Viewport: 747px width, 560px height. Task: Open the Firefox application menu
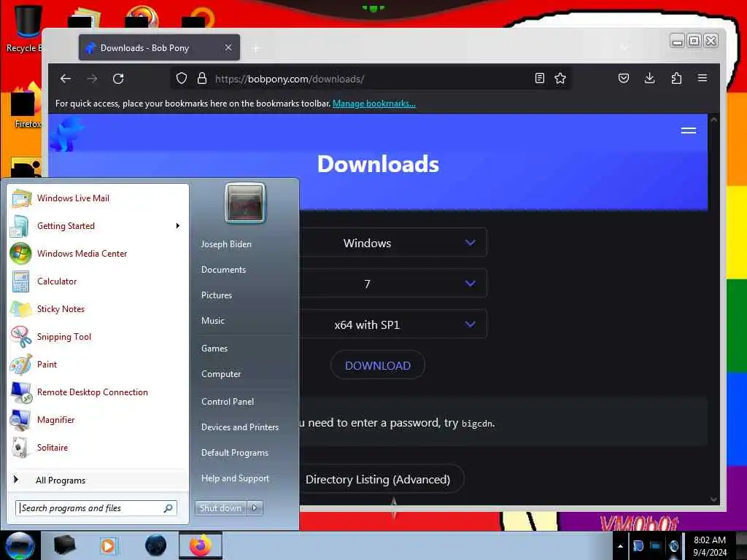[x=703, y=78]
